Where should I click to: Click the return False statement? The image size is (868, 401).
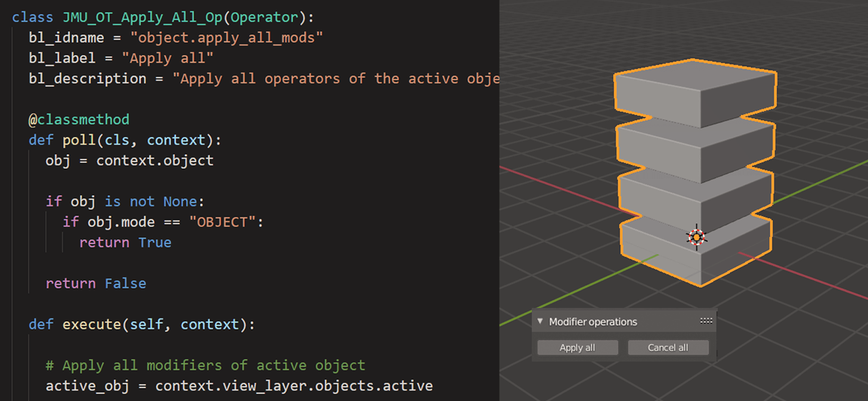pos(95,283)
